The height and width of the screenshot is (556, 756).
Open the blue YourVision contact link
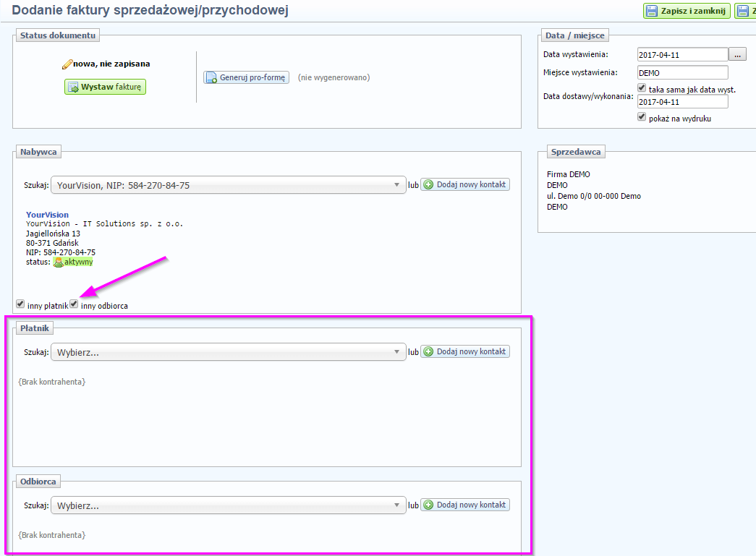(x=47, y=215)
